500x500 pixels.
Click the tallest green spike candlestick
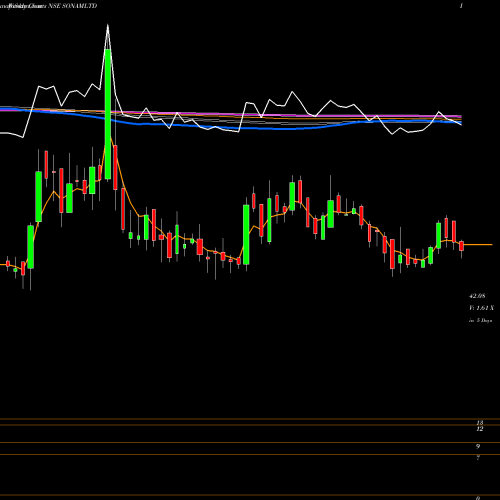click(108, 114)
